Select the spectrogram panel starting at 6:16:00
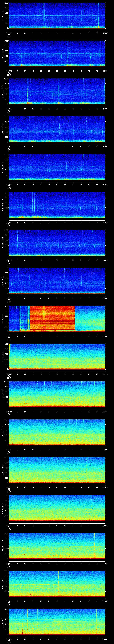This screenshot has width=114, height=644. (x=57, y=91)
